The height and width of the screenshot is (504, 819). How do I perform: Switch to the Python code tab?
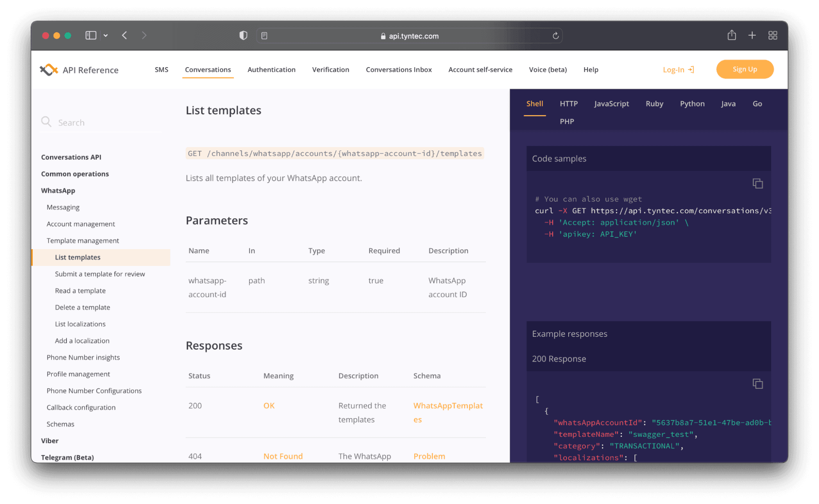click(x=692, y=104)
